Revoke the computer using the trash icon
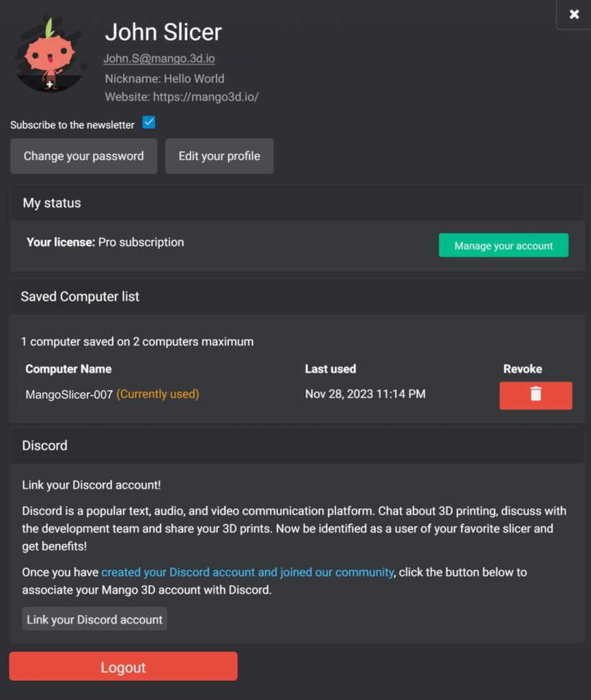 point(536,395)
